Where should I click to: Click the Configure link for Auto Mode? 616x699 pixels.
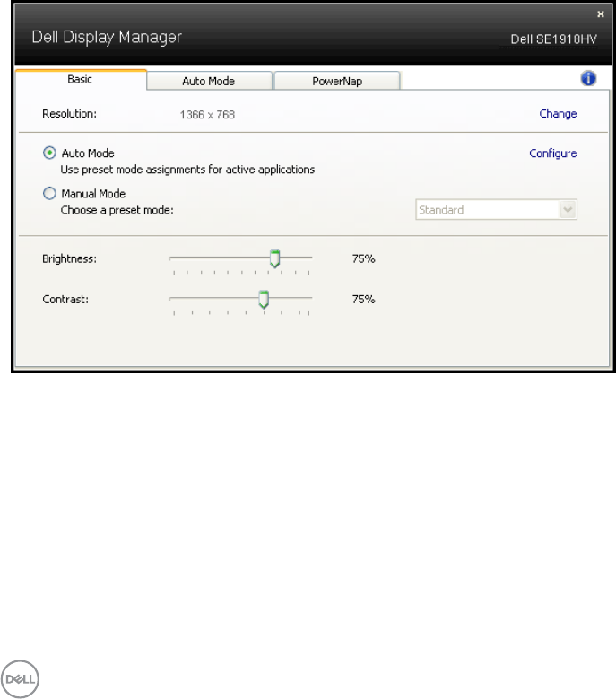click(x=552, y=153)
